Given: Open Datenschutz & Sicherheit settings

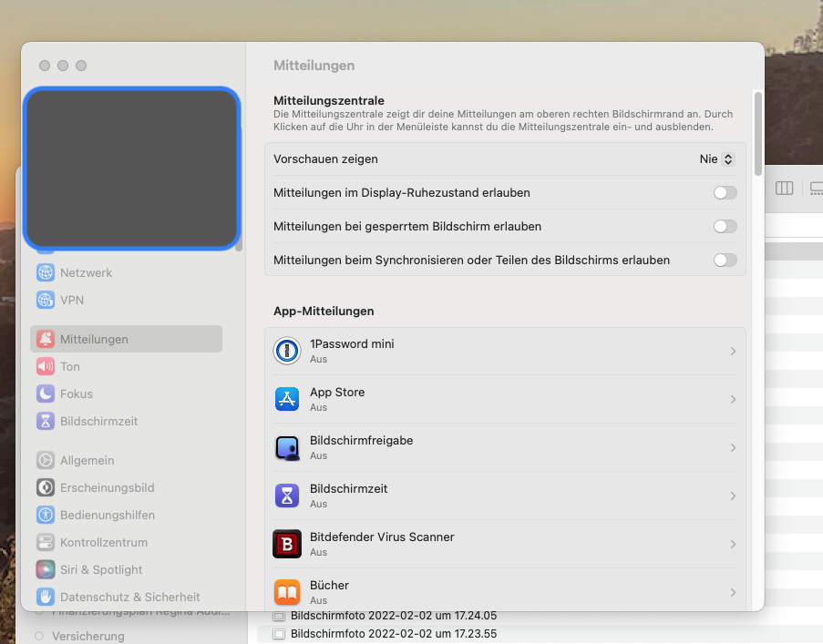Looking at the screenshot, I should pyautogui.click(x=129, y=597).
